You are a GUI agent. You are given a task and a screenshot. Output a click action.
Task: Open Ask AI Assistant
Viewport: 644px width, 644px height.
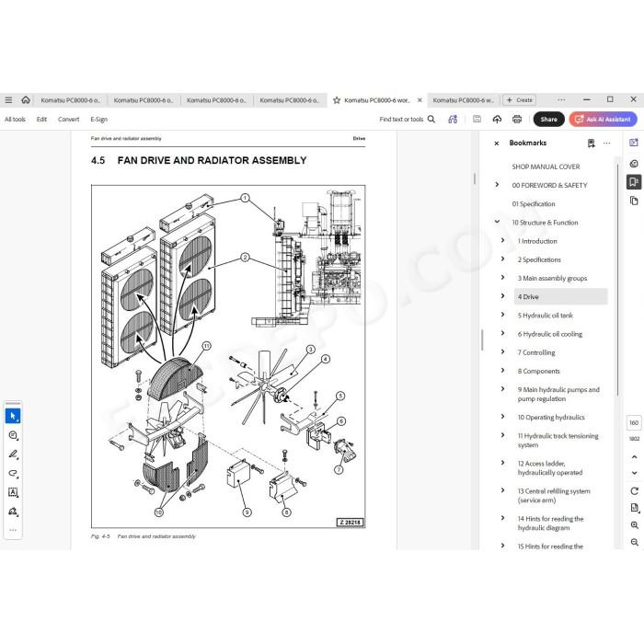pos(603,119)
